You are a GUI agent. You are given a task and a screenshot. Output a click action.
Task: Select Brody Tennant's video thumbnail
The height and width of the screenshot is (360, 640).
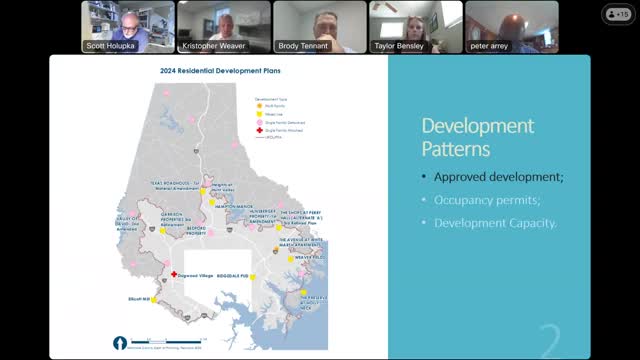320,27
